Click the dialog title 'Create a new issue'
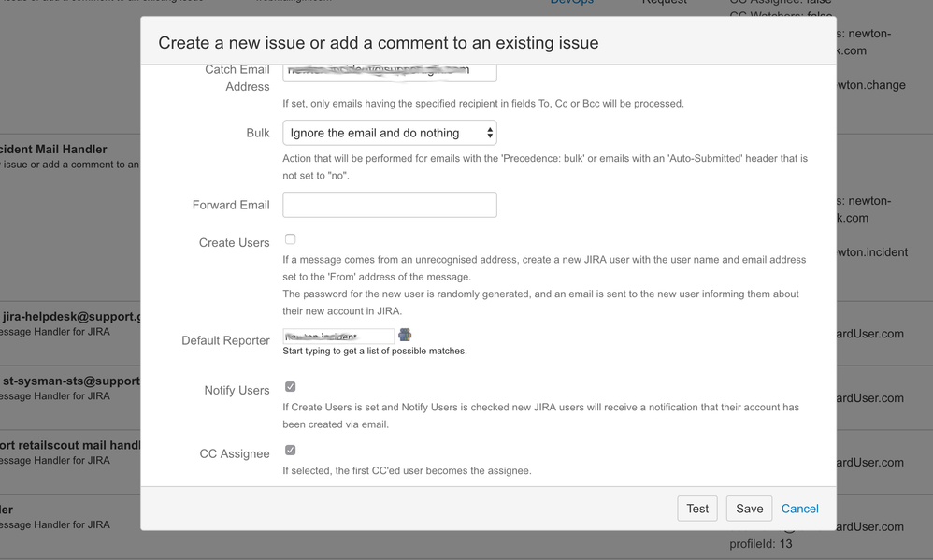933x560 pixels. pyautogui.click(x=379, y=43)
